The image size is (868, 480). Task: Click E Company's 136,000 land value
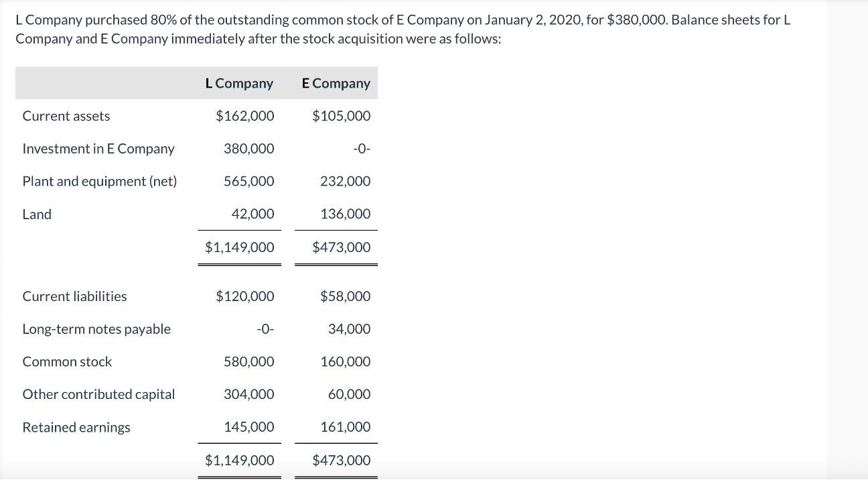tap(345, 215)
